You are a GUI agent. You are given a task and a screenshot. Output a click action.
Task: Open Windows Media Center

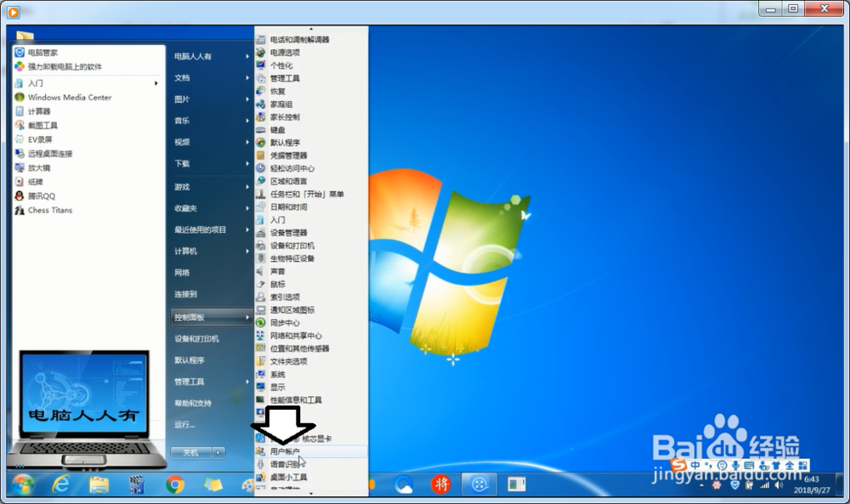click(64, 98)
